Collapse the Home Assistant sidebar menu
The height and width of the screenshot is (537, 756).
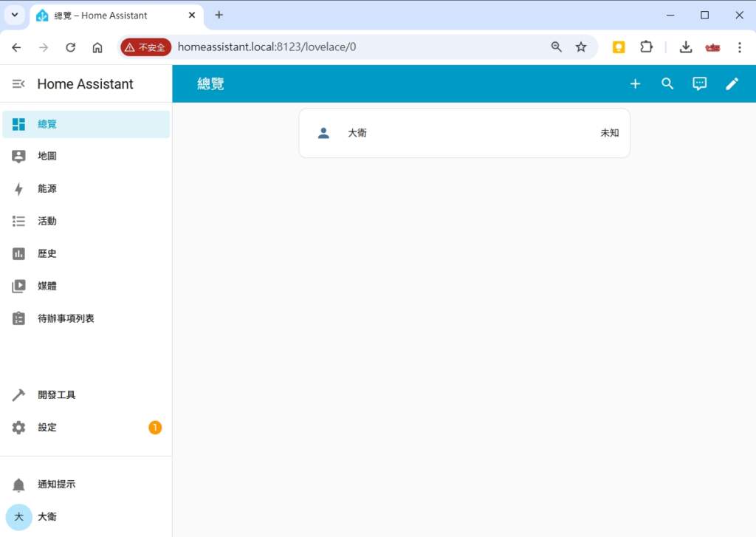(x=18, y=84)
